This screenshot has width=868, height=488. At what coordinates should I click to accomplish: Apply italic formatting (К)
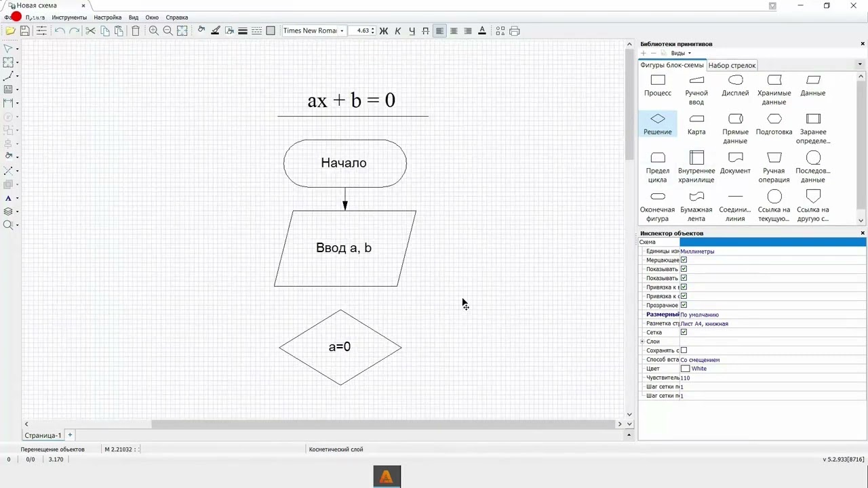(x=397, y=30)
